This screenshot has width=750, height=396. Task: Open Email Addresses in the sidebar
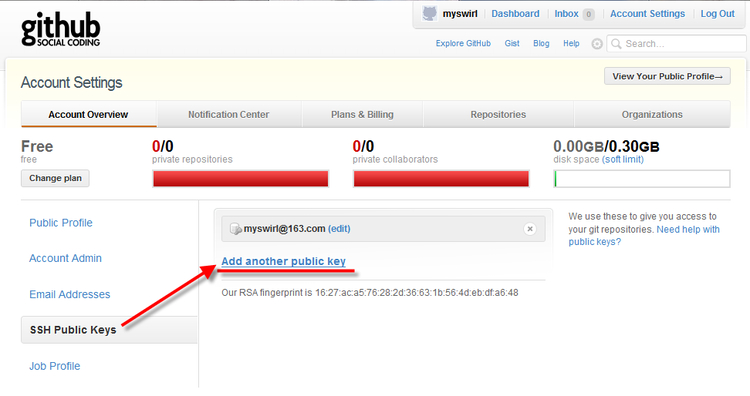tap(70, 294)
